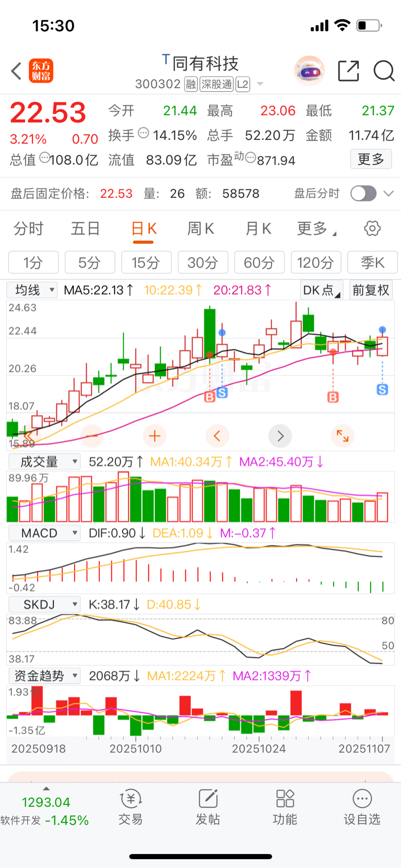This screenshot has width=401, height=868.
Task: Open 发帖 post icon
Action: click(x=208, y=807)
